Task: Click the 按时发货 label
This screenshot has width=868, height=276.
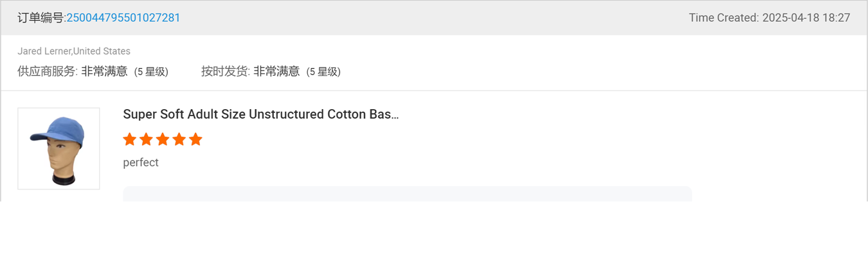Action: tap(224, 71)
